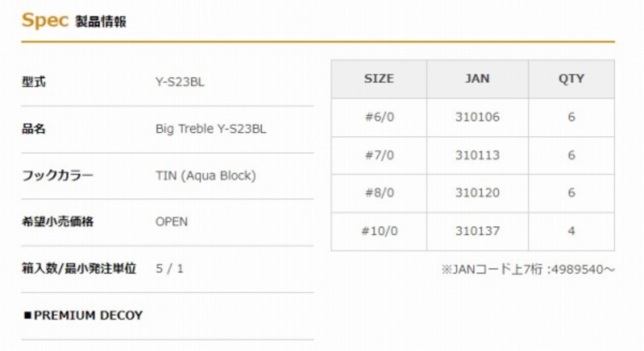Click the SIZE column header
The height and width of the screenshot is (351, 644).
(x=379, y=79)
